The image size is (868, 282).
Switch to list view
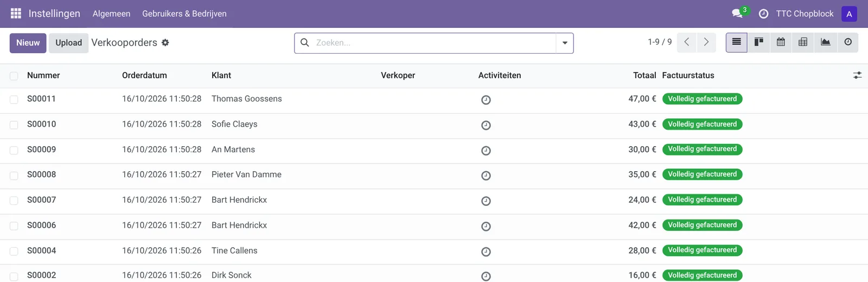point(737,42)
